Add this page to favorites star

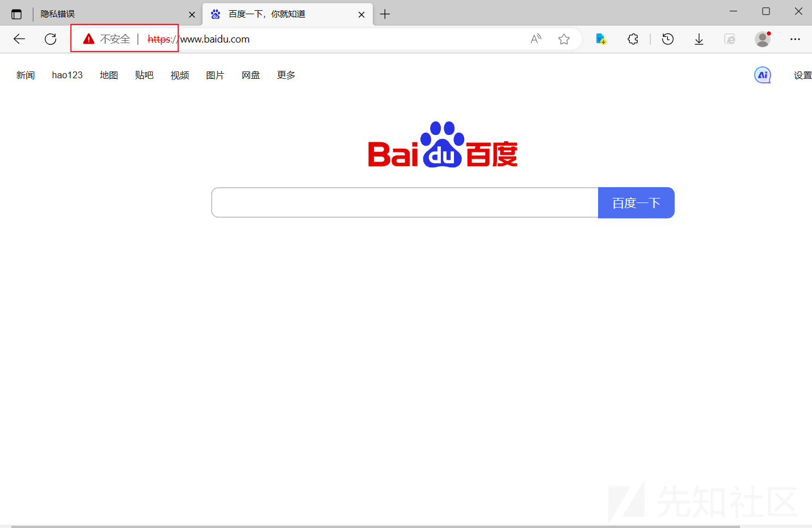(563, 39)
